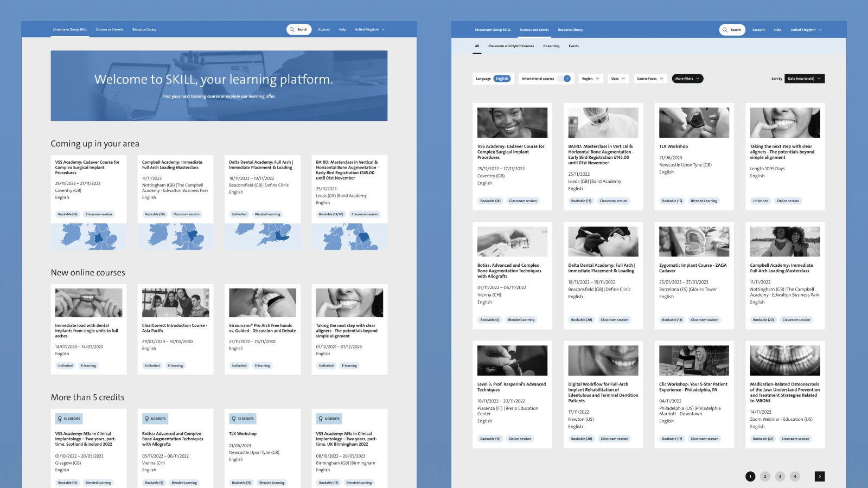This screenshot has height=488, width=868.
Task: Open the map on the Campbell Academy card
Action: pyautogui.click(x=175, y=237)
